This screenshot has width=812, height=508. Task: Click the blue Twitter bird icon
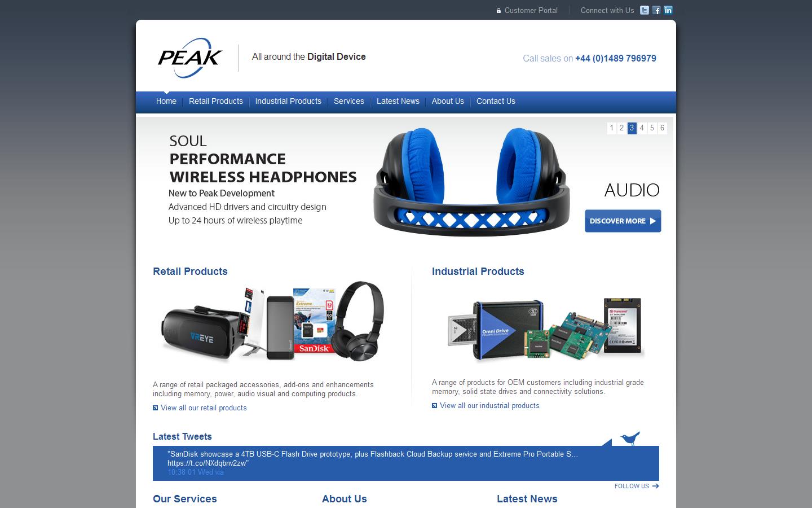click(630, 438)
